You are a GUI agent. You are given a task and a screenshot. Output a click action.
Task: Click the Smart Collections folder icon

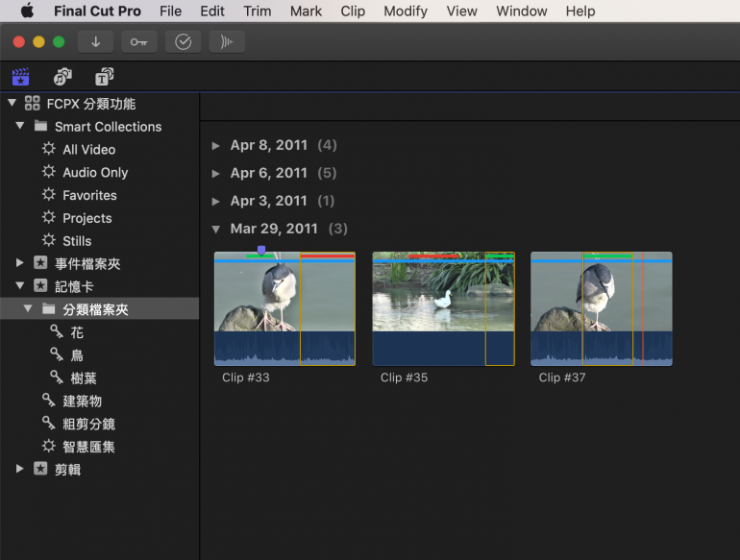click(x=40, y=126)
